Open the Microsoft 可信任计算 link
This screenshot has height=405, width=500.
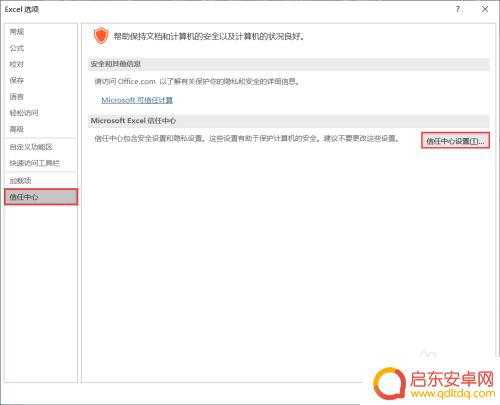137,100
